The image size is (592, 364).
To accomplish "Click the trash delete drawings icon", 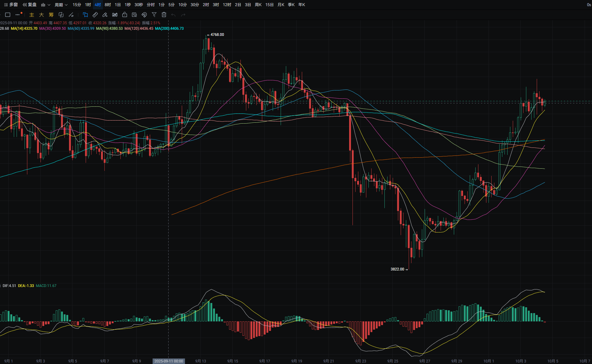I will [x=164, y=15].
